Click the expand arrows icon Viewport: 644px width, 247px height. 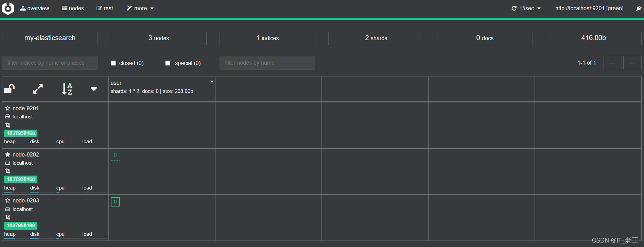38,89
